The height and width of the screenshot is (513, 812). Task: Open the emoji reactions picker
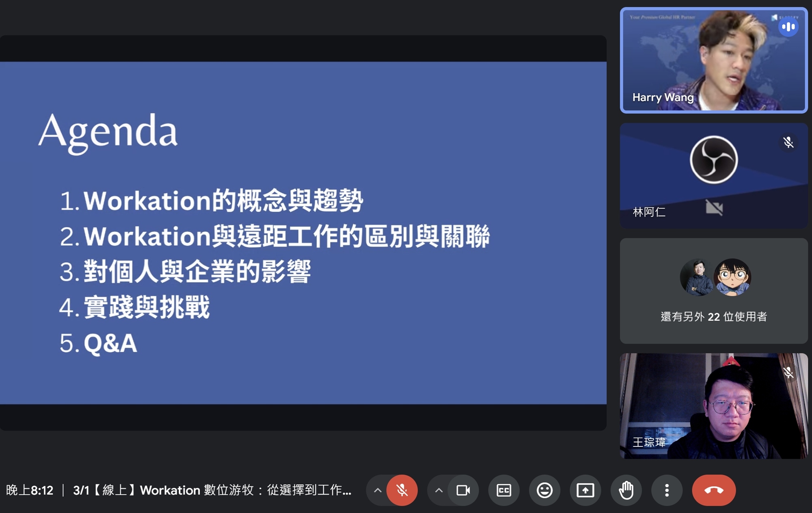(544, 490)
